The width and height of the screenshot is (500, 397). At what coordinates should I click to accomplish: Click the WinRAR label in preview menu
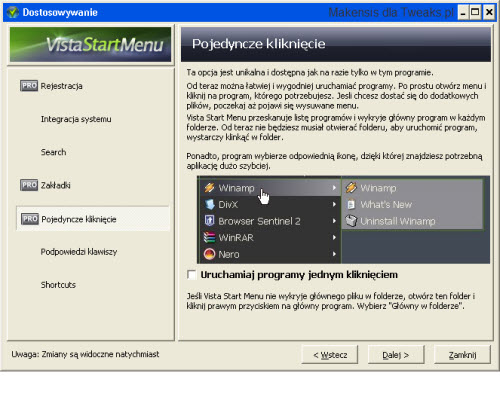tap(236, 238)
